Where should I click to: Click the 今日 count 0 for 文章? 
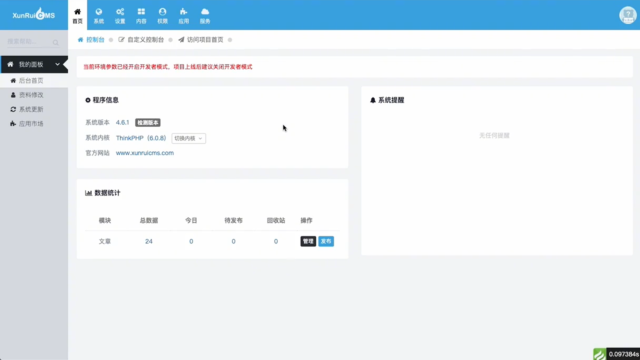[191, 241]
